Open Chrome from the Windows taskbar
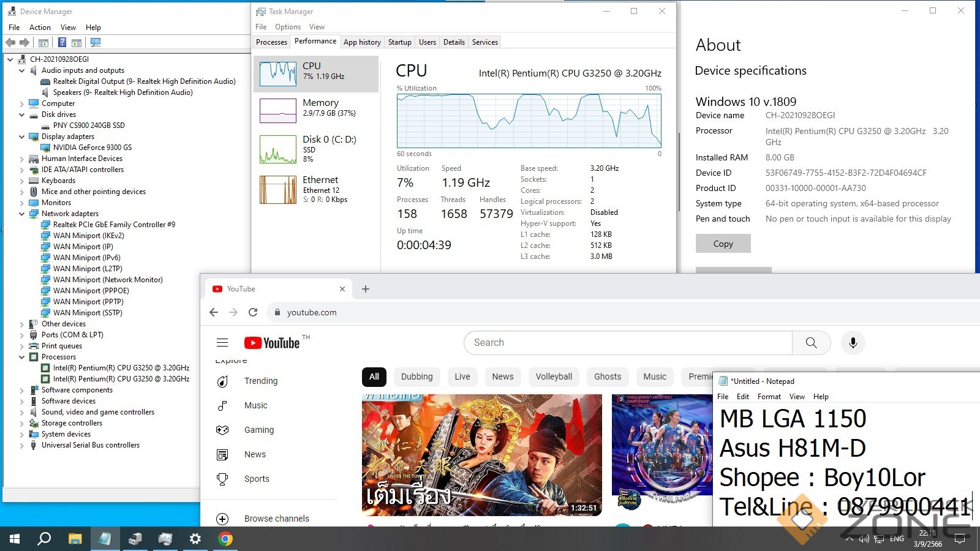Screen dimensions: 980x551 point(225,539)
